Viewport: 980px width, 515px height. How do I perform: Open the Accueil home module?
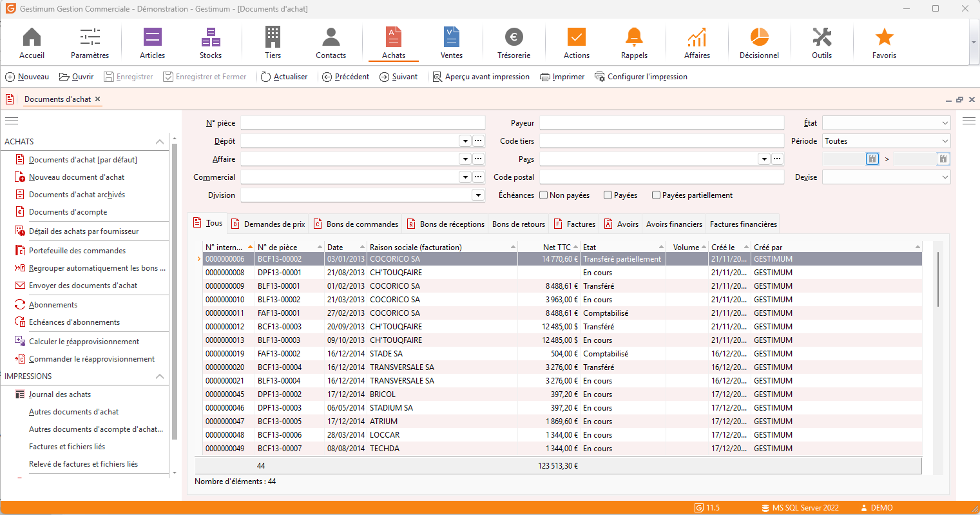32,43
